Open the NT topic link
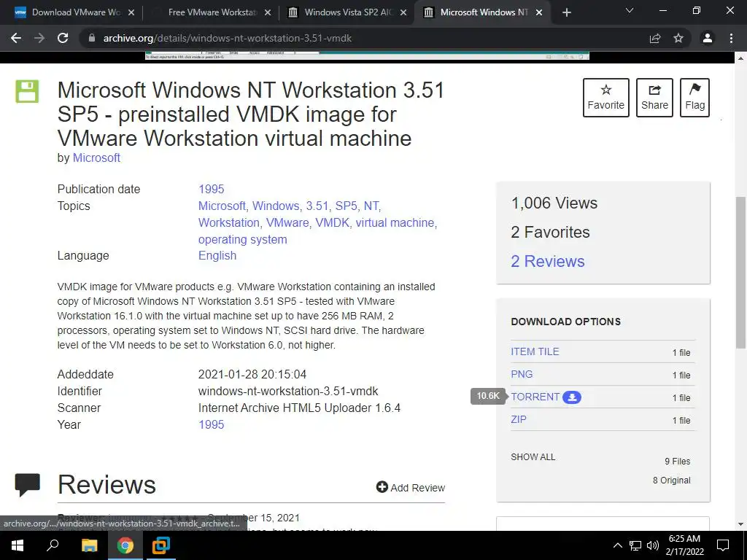Image resolution: width=747 pixels, height=560 pixels. pyautogui.click(x=371, y=206)
